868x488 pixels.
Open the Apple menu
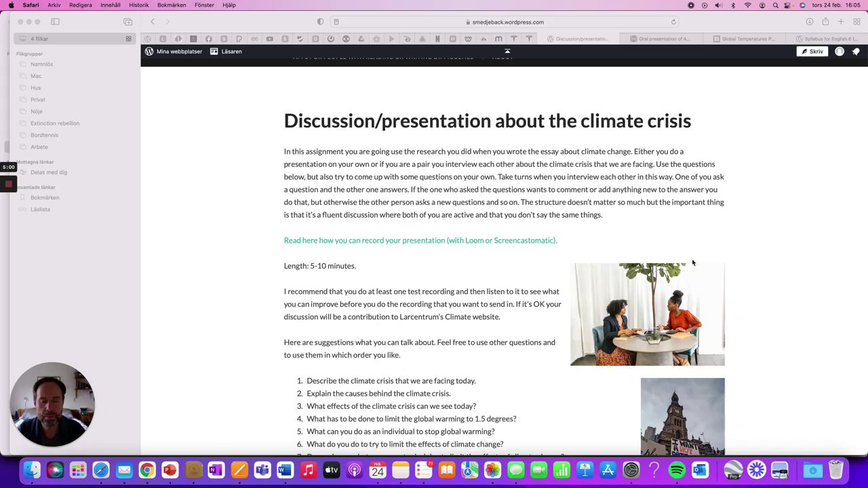tap(11, 5)
